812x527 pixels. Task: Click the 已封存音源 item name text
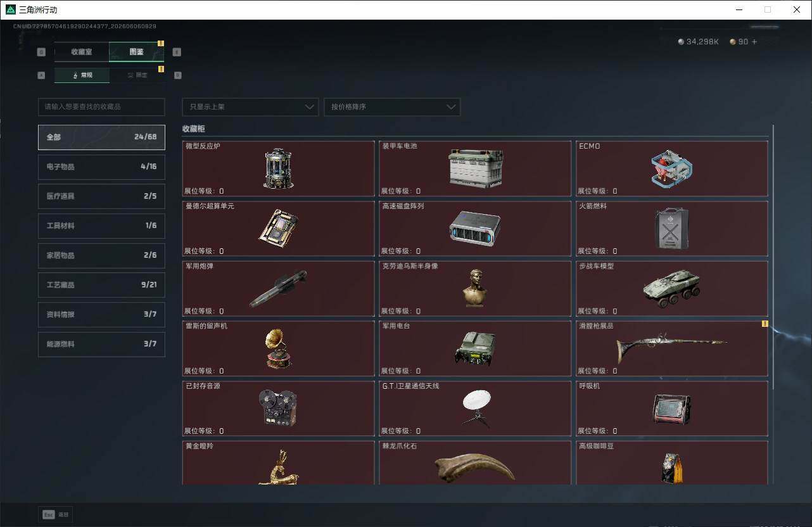pyautogui.click(x=203, y=386)
